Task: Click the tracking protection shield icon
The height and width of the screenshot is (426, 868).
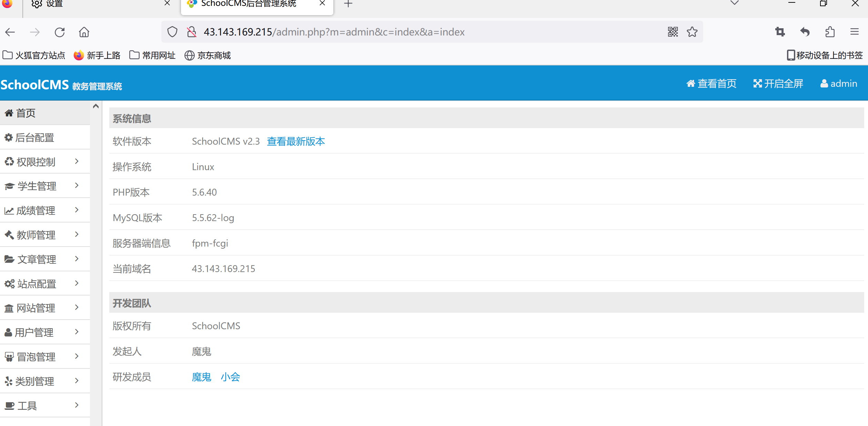Action: pos(172,32)
